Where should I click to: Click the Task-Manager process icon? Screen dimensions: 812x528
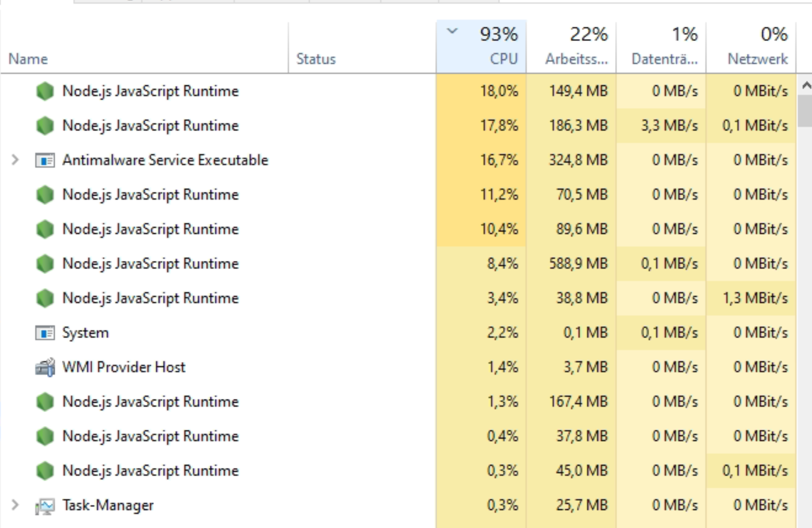click(45, 506)
